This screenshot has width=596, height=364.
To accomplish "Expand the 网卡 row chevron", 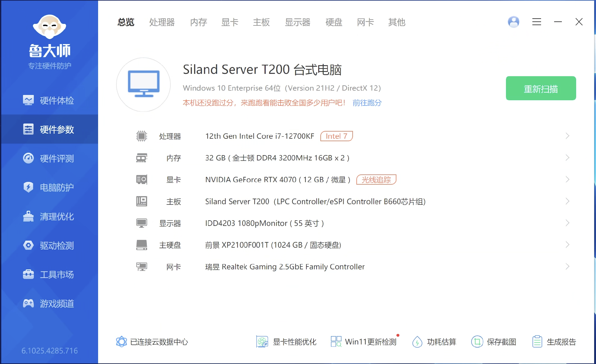I will coord(567,266).
